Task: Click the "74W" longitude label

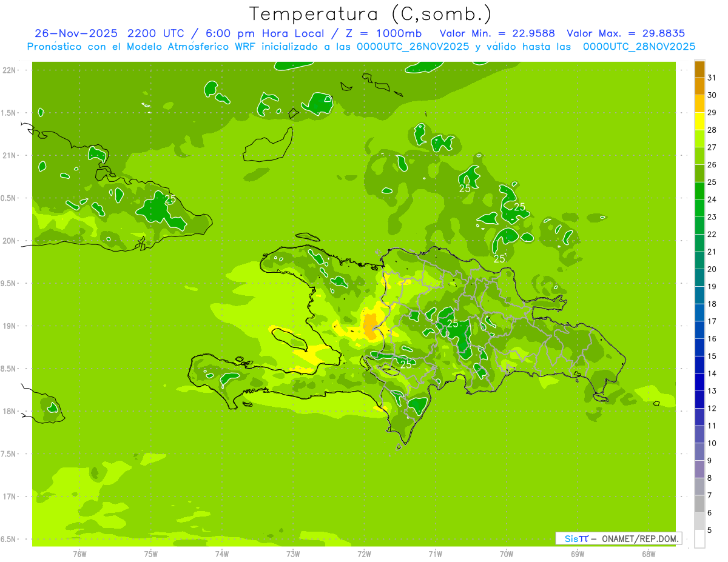Action: coord(222,554)
